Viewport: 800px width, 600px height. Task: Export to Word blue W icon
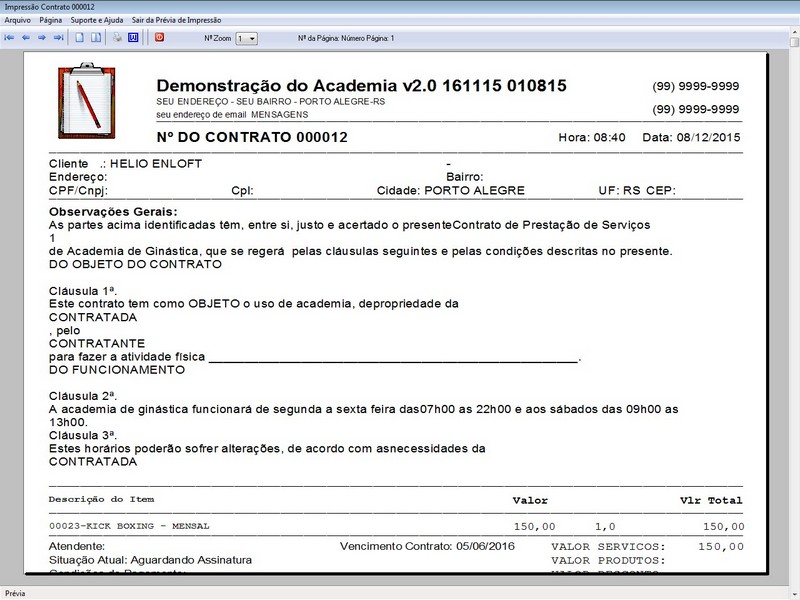[133, 38]
